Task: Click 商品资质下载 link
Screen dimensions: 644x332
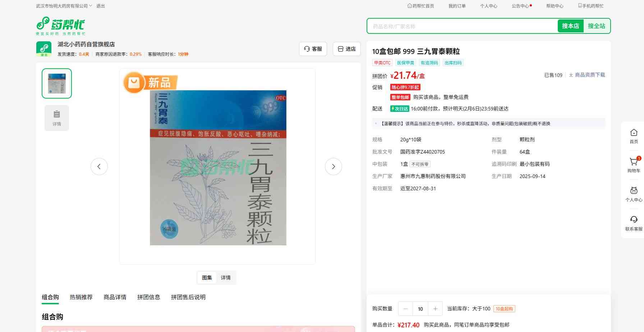Action: point(587,75)
